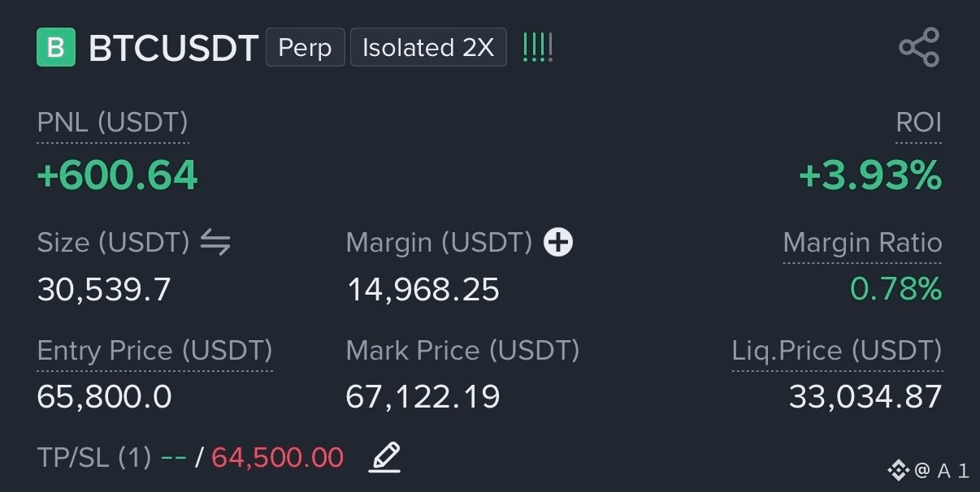
Task: Open the ROI label tooltip
Action: tap(918, 123)
